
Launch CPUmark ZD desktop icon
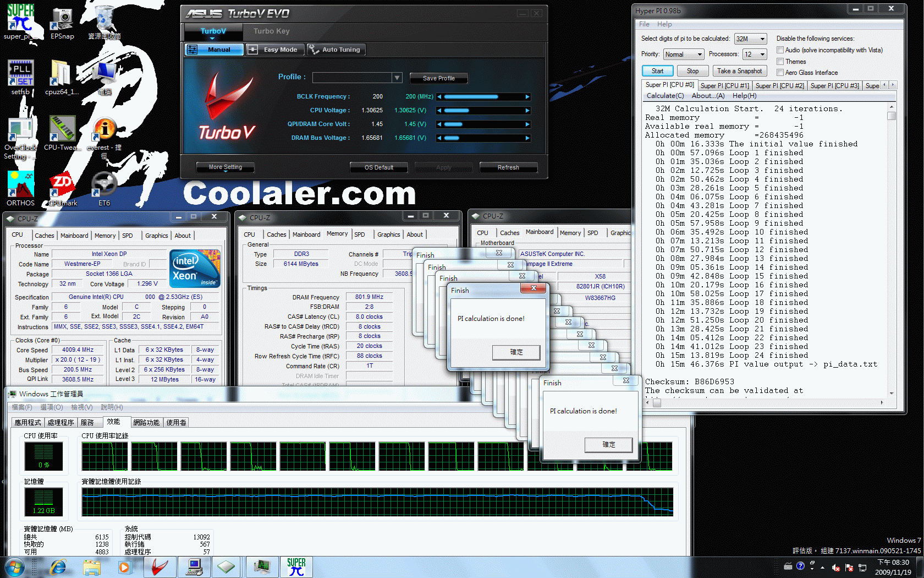[62, 188]
